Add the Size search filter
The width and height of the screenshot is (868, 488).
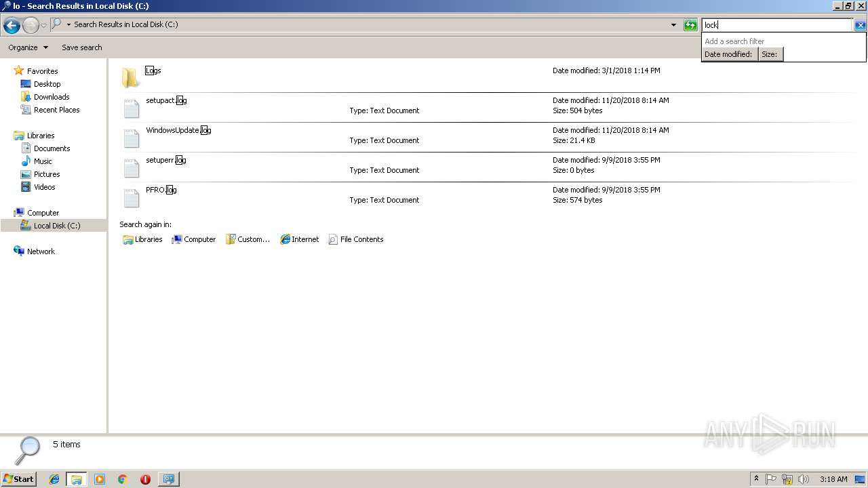tap(770, 54)
